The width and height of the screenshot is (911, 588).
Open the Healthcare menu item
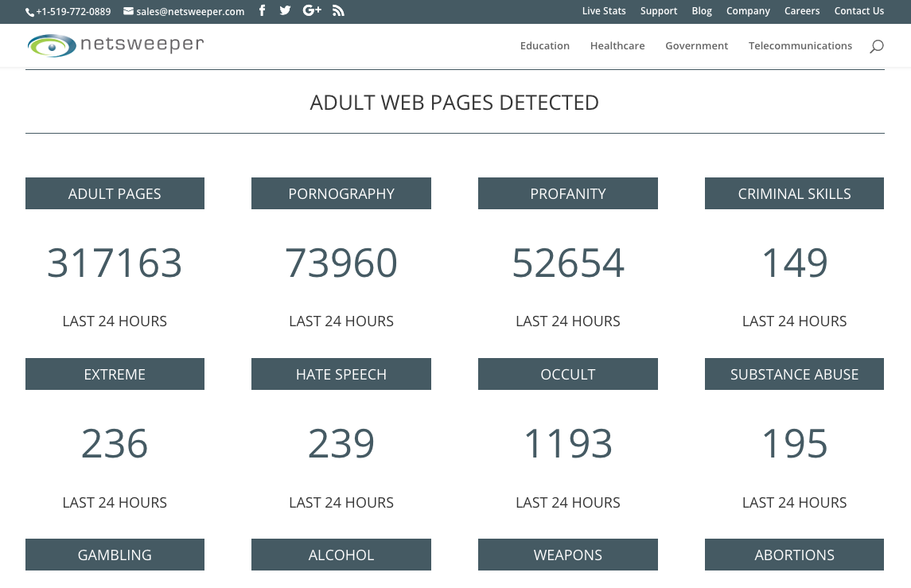coord(617,46)
